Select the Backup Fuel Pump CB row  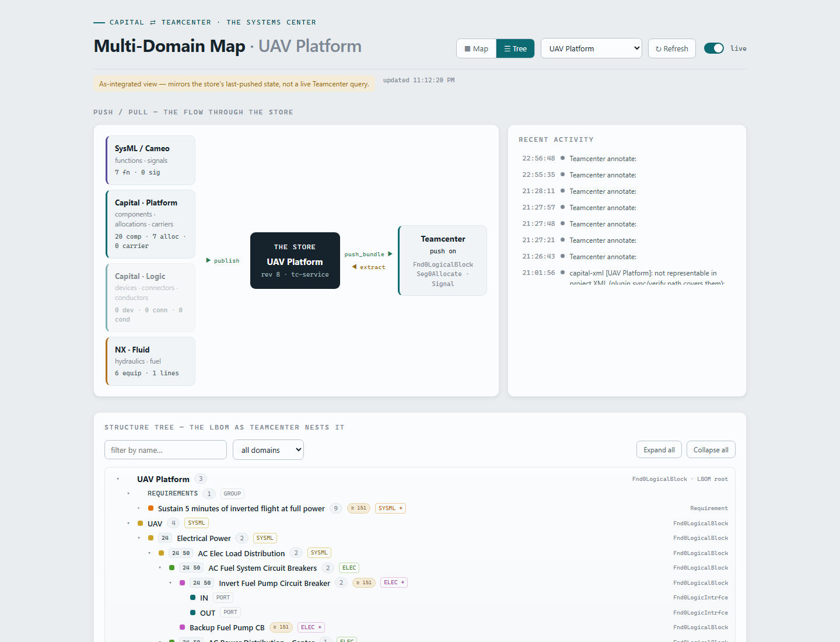(420, 627)
